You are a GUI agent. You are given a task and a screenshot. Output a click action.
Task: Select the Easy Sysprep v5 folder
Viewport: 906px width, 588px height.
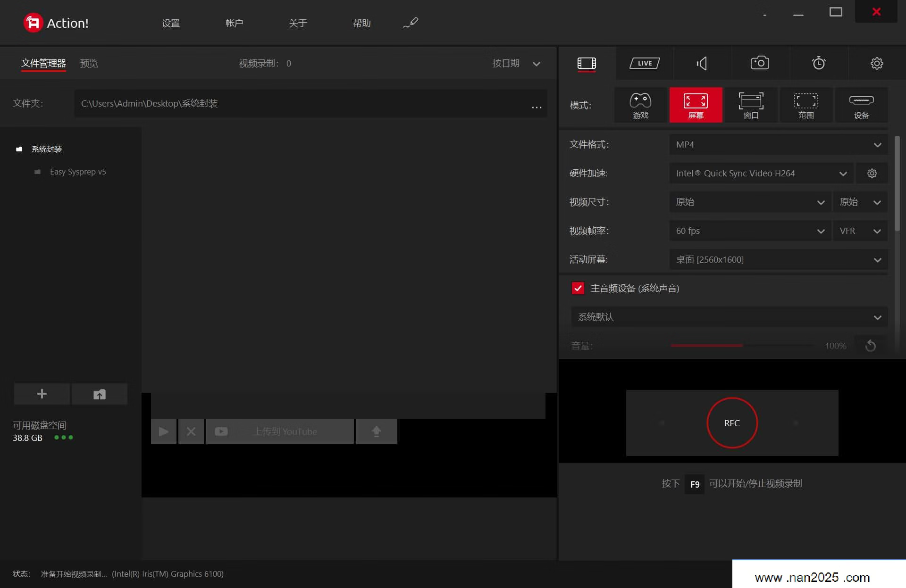[78, 172]
